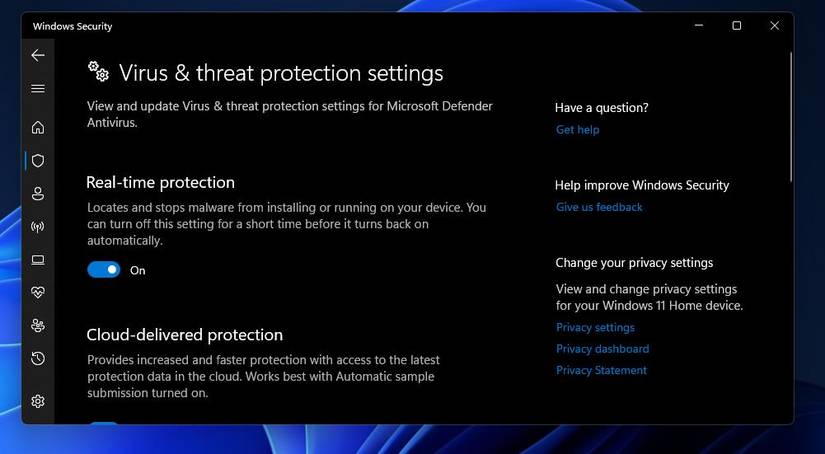The height and width of the screenshot is (454, 825).
Task: Turn off the Real-time protection toggle
Action: [x=103, y=270]
